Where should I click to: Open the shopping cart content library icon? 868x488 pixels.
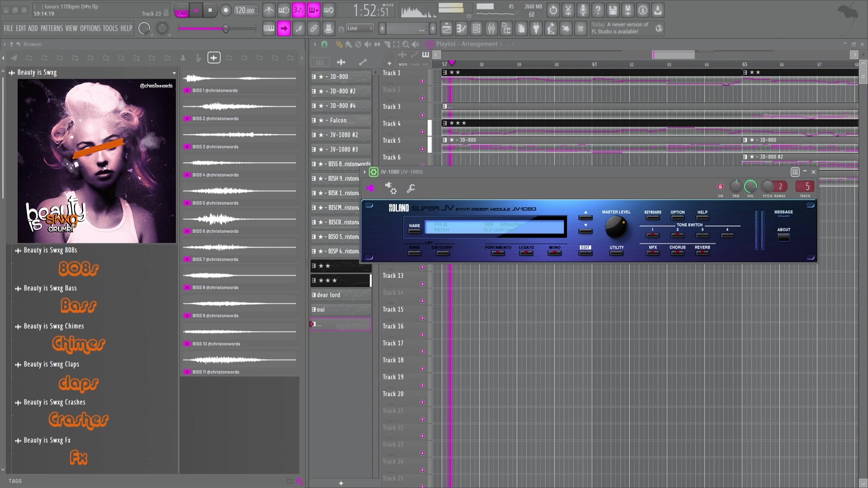581,29
